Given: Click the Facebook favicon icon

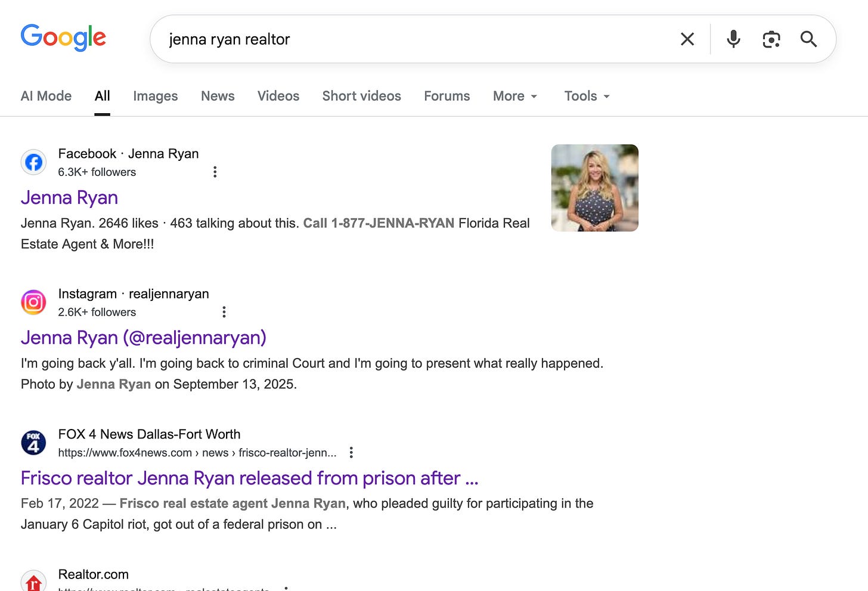Looking at the screenshot, I should pyautogui.click(x=34, y=162).
